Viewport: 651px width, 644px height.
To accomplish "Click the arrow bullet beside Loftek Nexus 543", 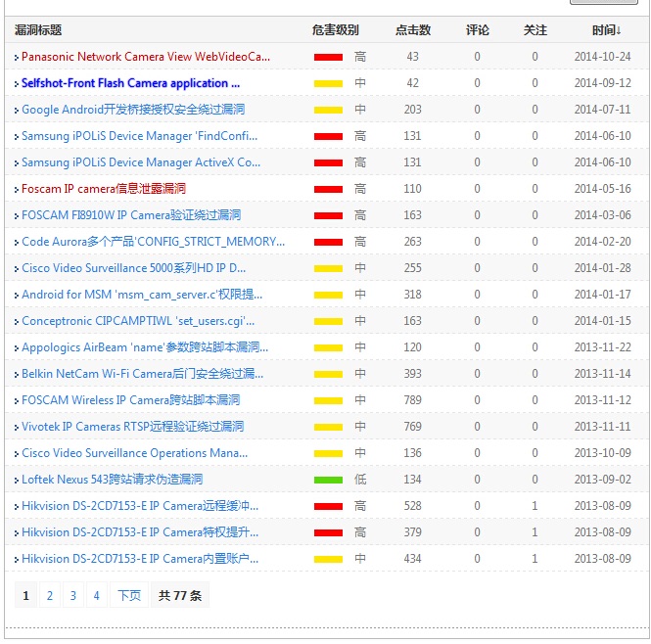I will [x=17, y=480].
